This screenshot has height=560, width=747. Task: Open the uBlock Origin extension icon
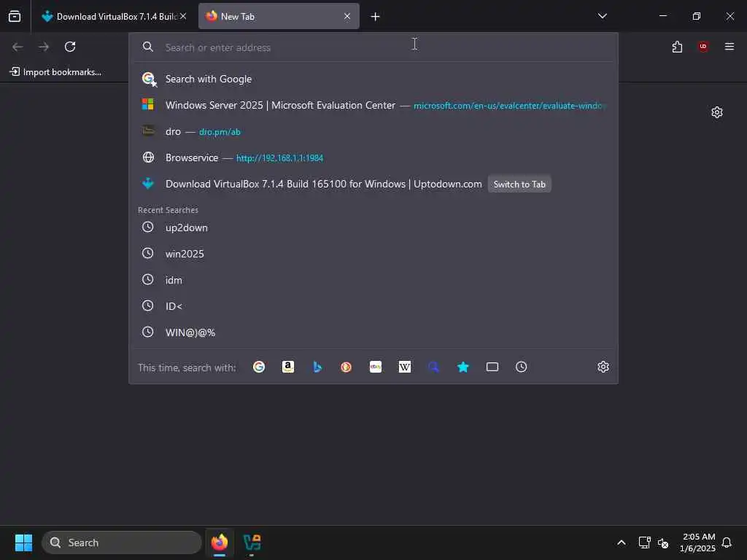pos(703,47)
